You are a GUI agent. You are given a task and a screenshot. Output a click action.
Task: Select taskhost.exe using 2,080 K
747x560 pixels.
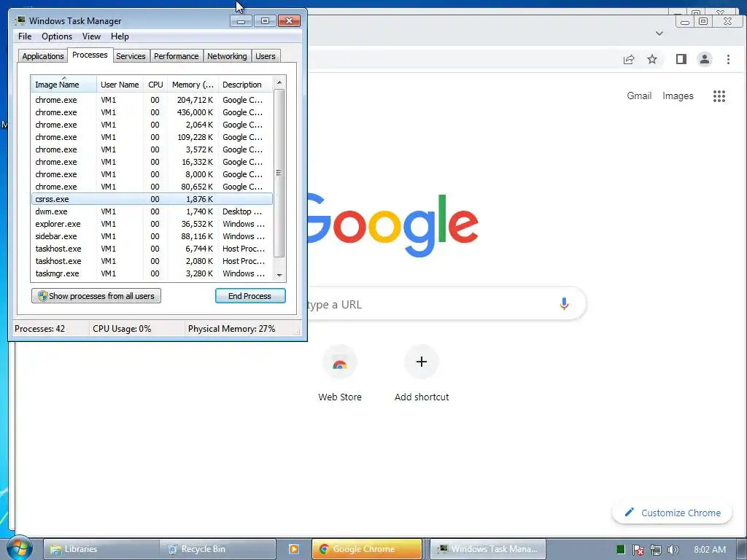[152, 261]
